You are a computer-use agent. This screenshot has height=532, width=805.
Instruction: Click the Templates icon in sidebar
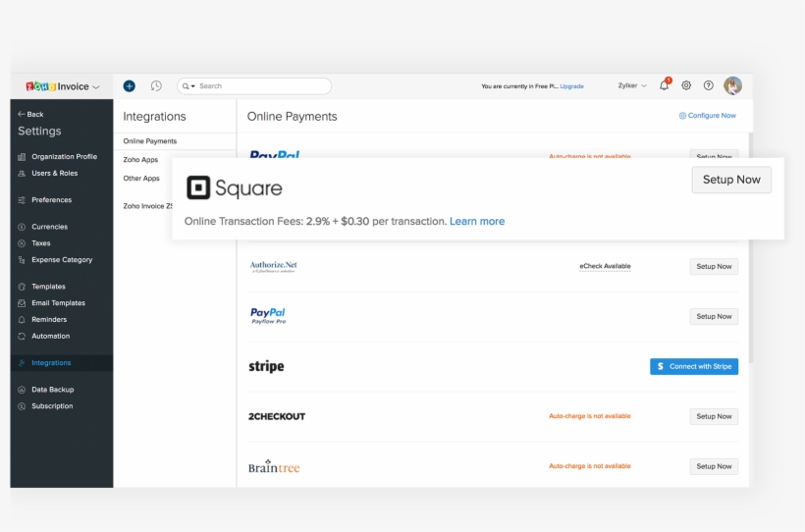tap(22, 287)
